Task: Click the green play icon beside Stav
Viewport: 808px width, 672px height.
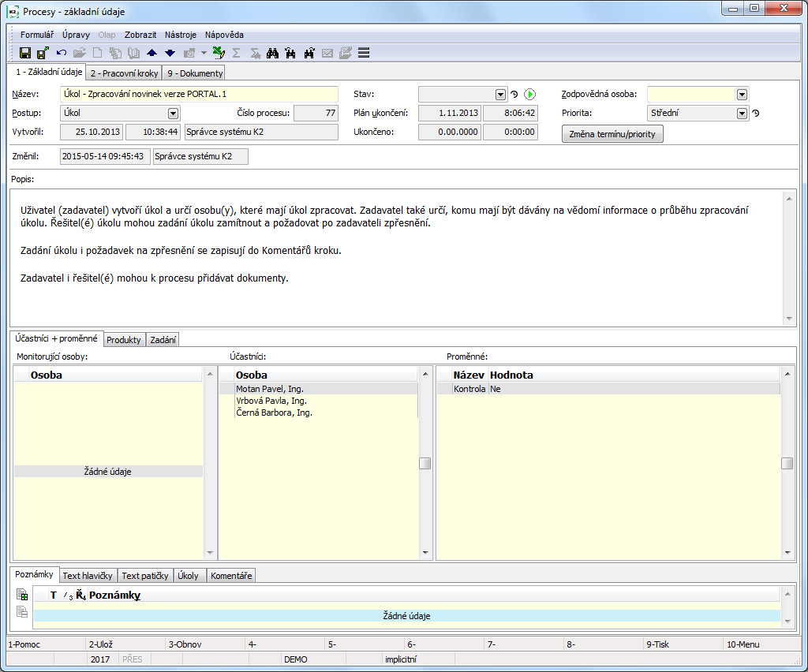Action: pos(529,94)
